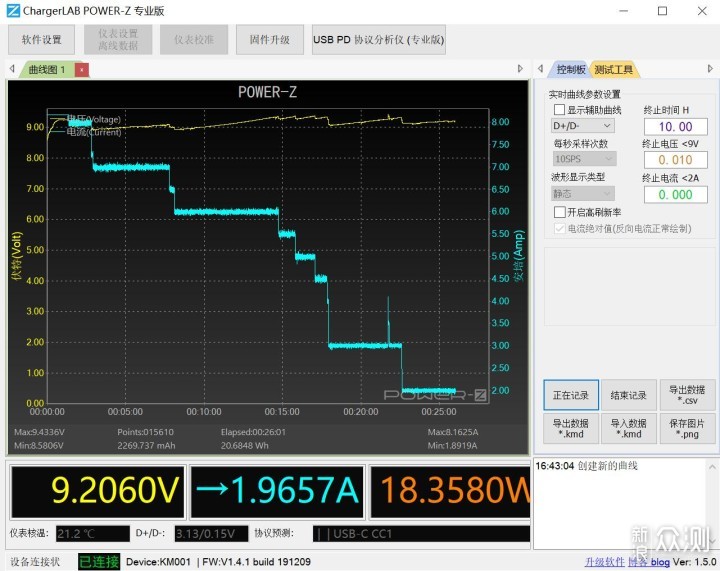Click the 升级软件 link
Image resolution: width=720 pixels, height=571 pixels.
(604, 562)
